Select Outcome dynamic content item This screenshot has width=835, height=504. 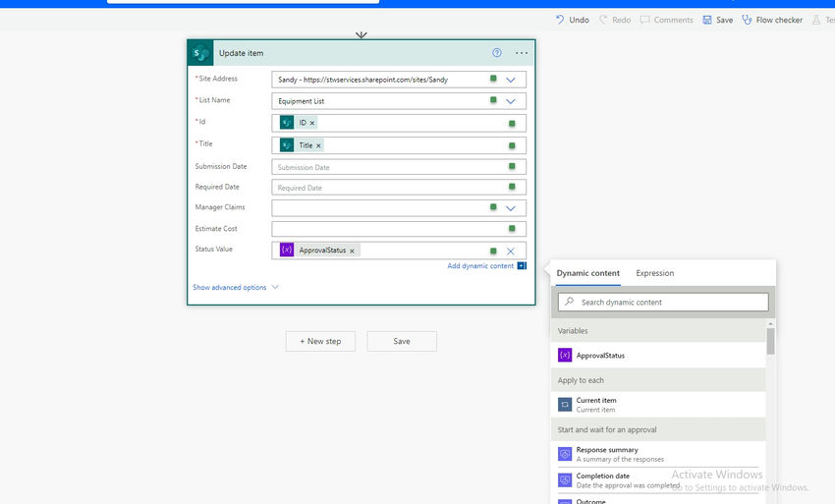658,500
